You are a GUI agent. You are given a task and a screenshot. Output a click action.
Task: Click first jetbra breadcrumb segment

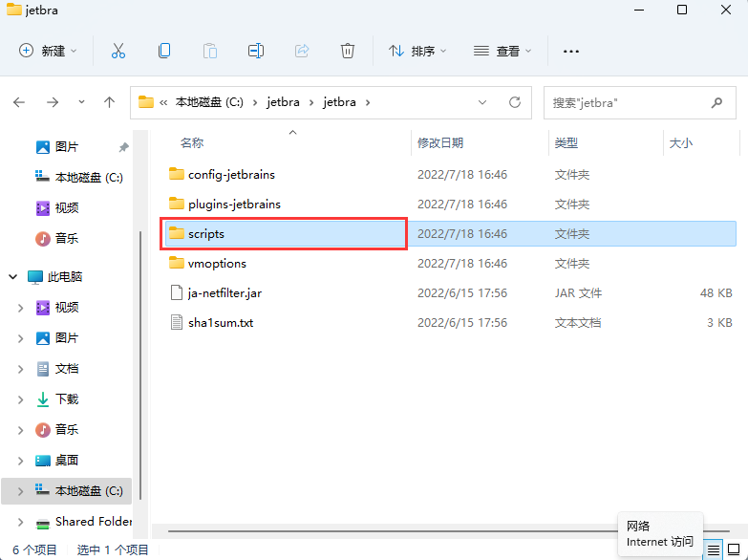coord(283,102)
